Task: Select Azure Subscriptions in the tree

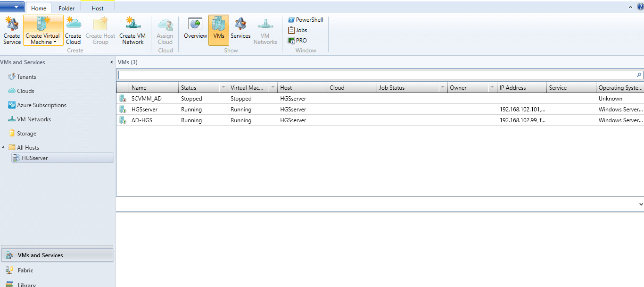Action: pyautogui.click(x=41, y=105)
